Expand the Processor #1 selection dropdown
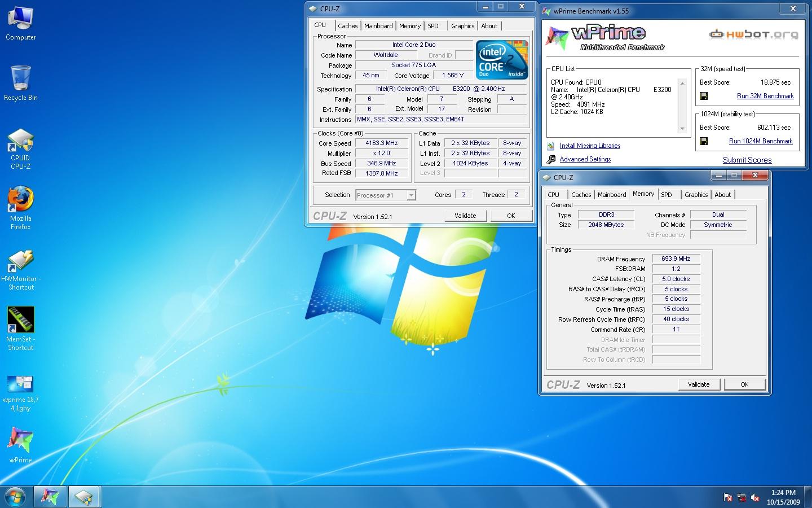This screenshot has width=812, height=508. tap(411, 195)
